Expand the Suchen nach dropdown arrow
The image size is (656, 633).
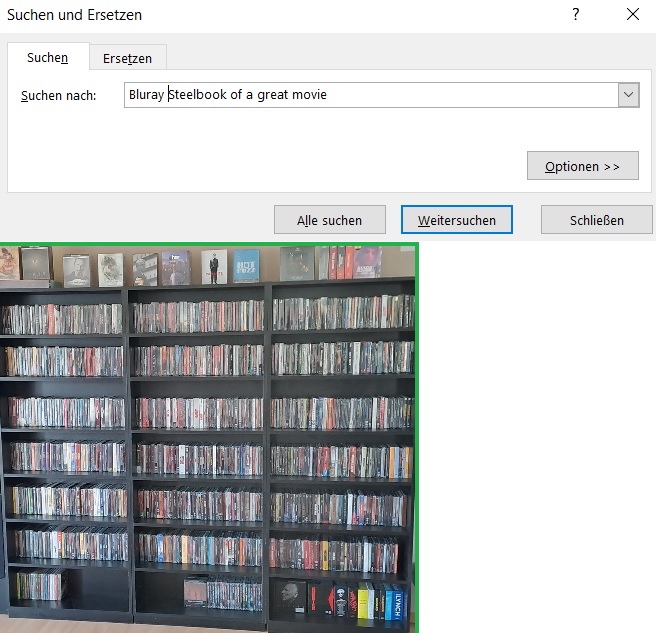pos(628,95)
